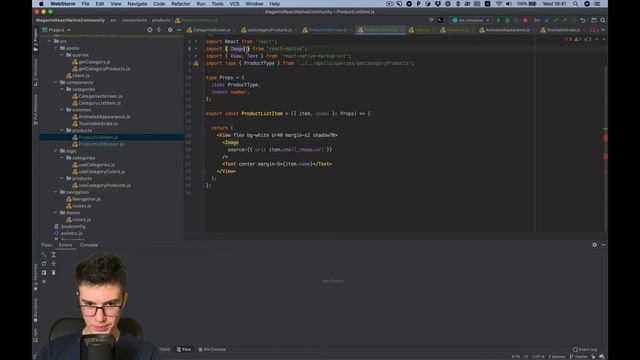
Task: Click the terminal icon in top toolbar
Action: pos(440,20)
